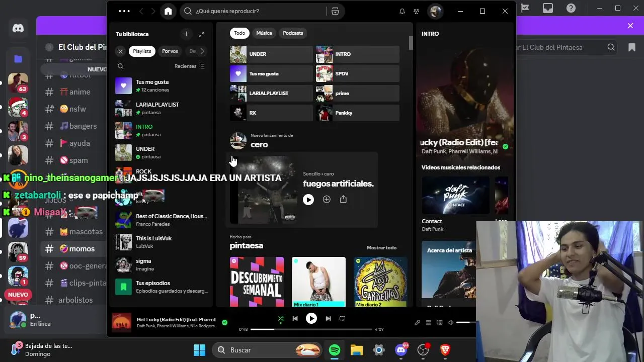This screenshot has width=644, height=362.
Task: Select Por vos filter chip
Action: click(x=170, y=51)
